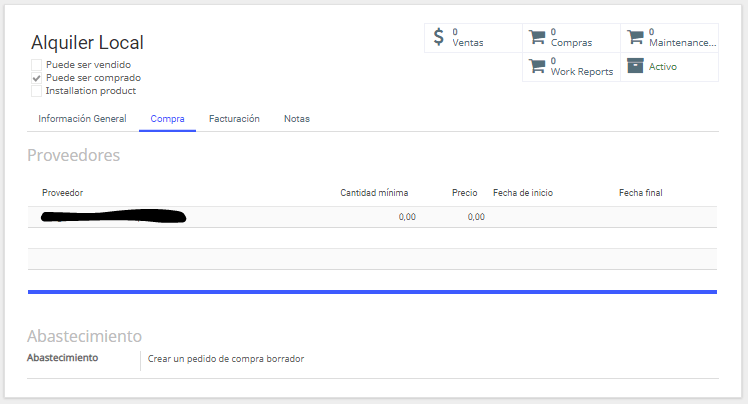This screenshot has height=404, width=748.
Task: Sort by Proveedor column header
Action: [x=62, y=193]
